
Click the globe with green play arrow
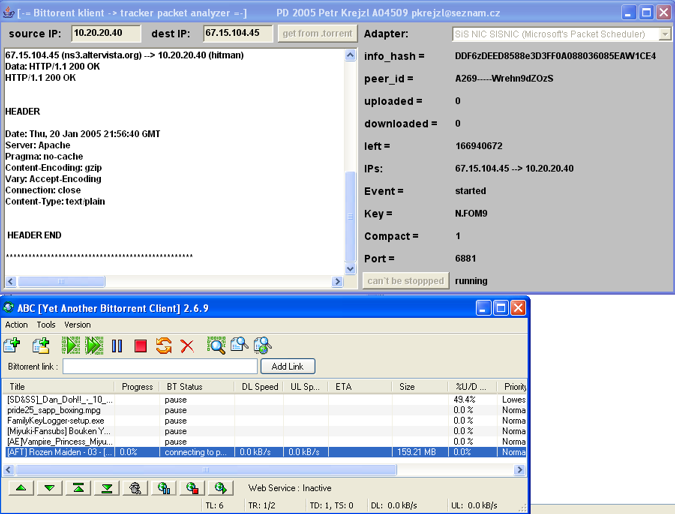click(x=220, y=488)
